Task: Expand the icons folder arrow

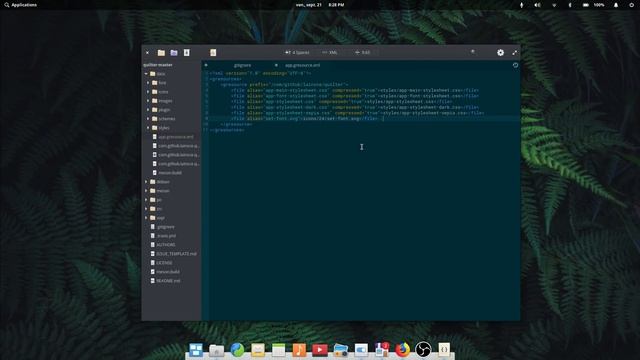Action: coord(148,92)
